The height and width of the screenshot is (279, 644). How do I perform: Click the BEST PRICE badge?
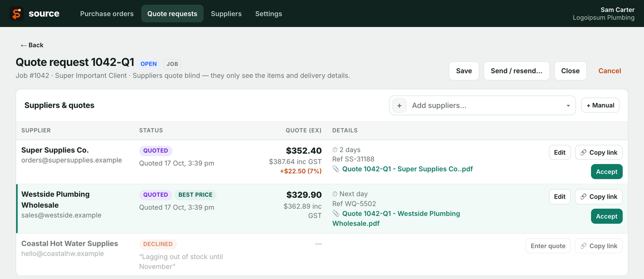(195, 195)
